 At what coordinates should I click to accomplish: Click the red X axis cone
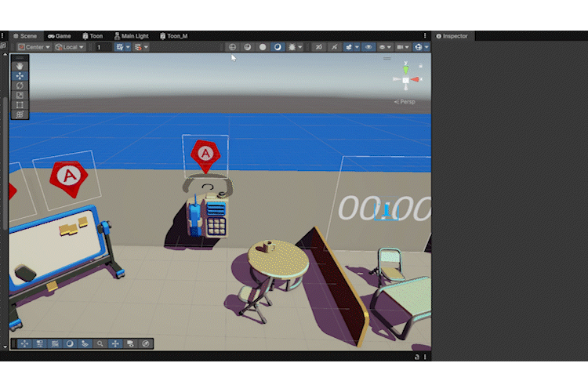(415, 79)
